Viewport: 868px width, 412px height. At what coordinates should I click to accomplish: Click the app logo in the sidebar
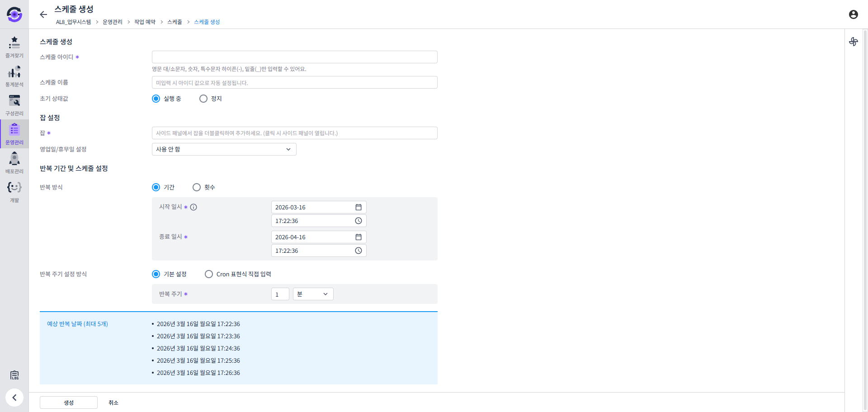tap(14, 14)
